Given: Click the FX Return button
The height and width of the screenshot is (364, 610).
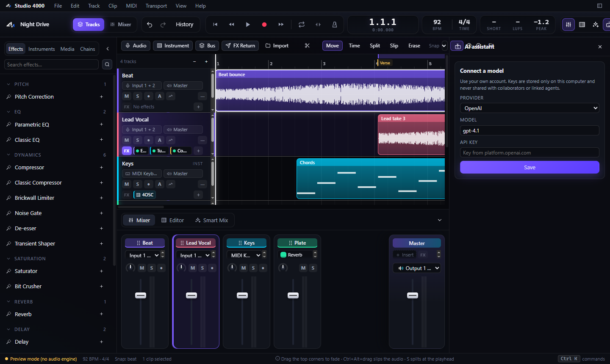Looking at the screenshot, I should (240, 46).
